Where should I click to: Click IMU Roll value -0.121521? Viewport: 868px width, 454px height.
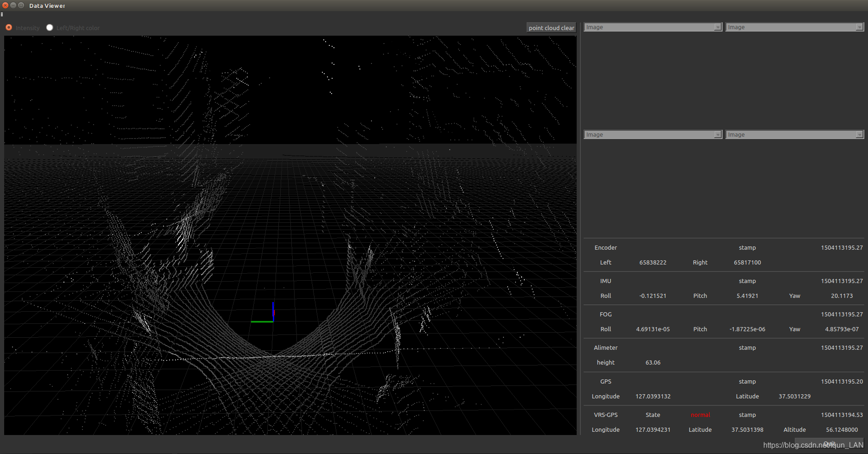click(x=653, y=296)
